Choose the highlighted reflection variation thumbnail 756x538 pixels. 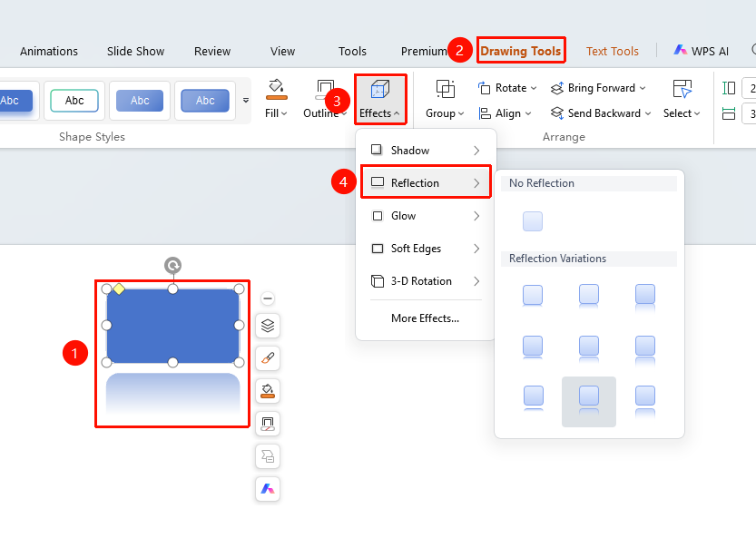pos(589,402)
